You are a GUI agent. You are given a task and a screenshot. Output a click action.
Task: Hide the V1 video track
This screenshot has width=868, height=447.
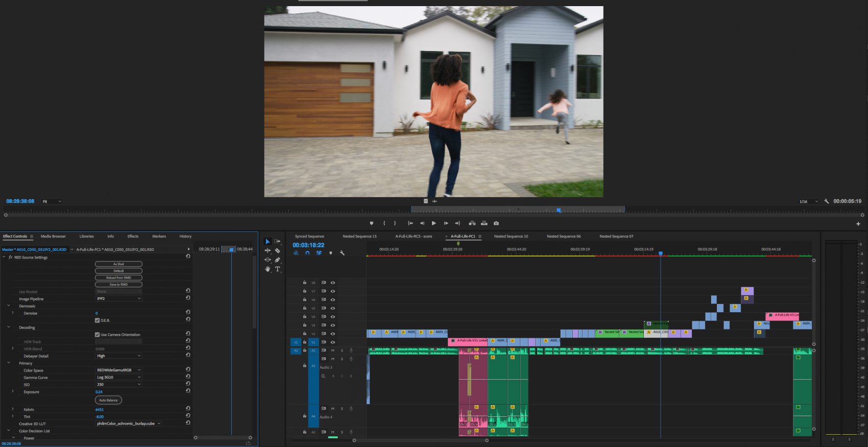333,342
